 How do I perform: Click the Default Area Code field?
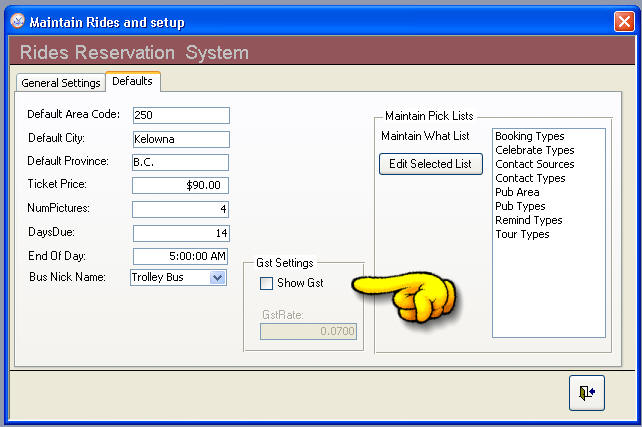coord(180,115)
